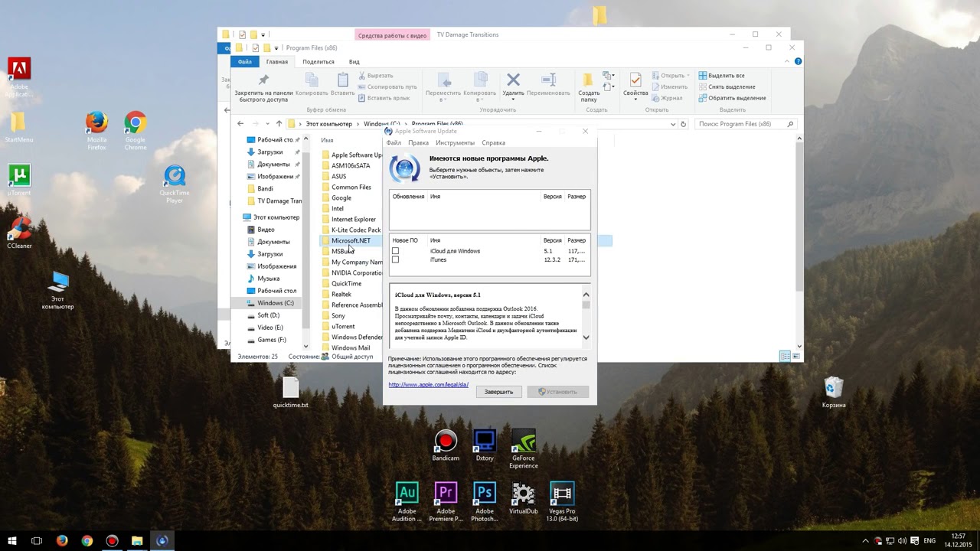Open the Корзина recycle bin

[x=834, y=393]
